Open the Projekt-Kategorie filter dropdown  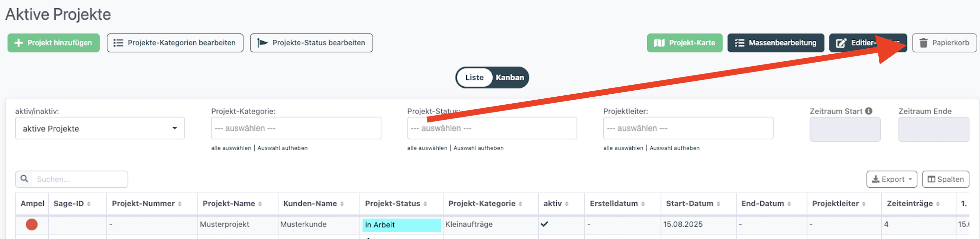[x=296, y=128]
